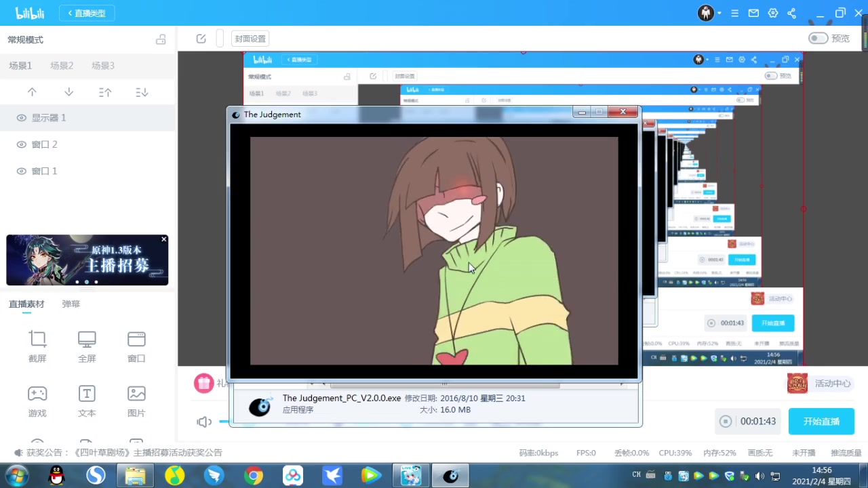Image resolution: width=868 pixels, height=488 pixels.
Task: Click the 码率:0kbps status text
Action: pyautogui.click(x=538, y=453)
